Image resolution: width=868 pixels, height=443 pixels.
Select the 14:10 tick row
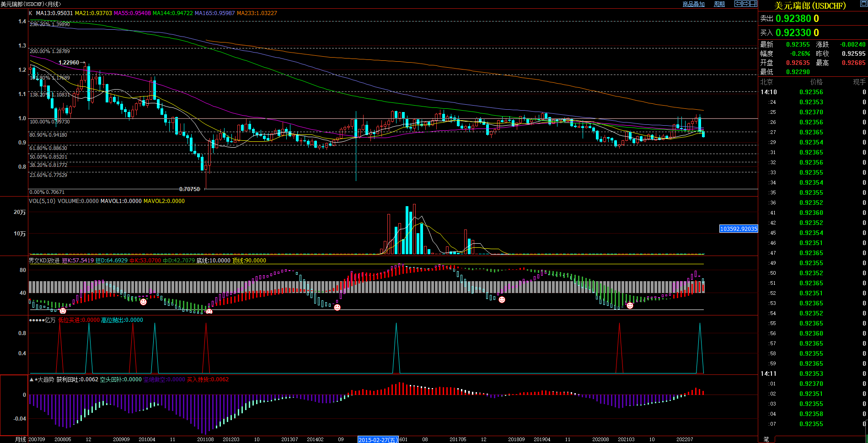[x=813, y=92]
